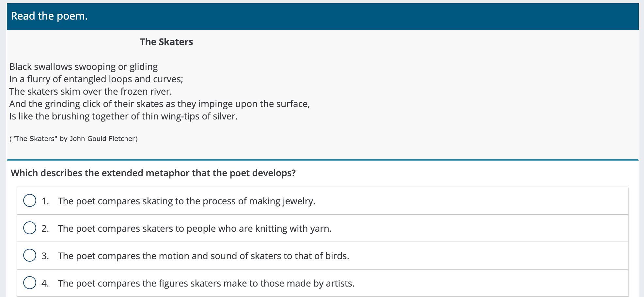This screenshot has height=297, width=644.
Task: Click the answer text about knitting with yarn
Action: [x=195, y=228]
